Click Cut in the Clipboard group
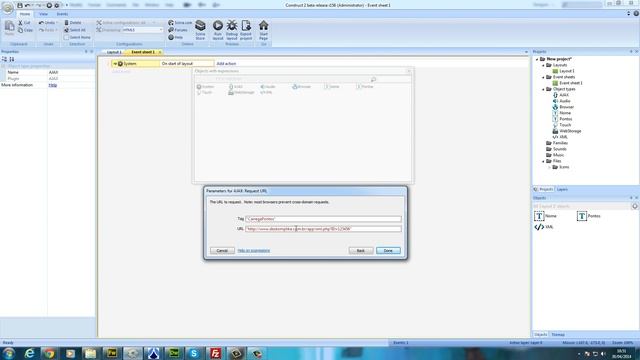 pos(24,23)
